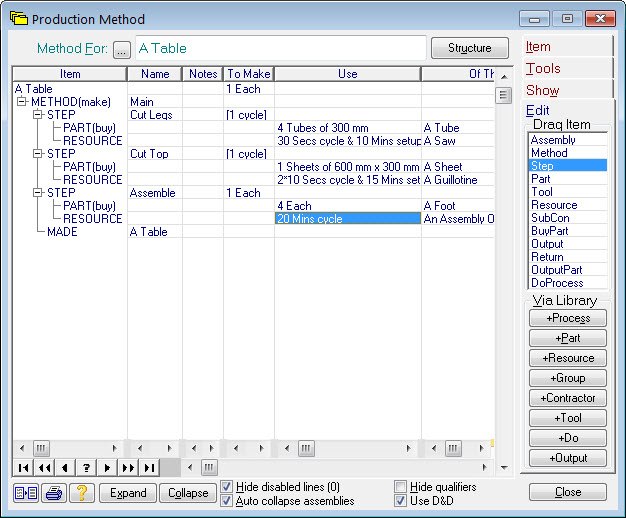Jump back several records button
The height and width of the screenshot is (518, 626).
click(44, 467)
